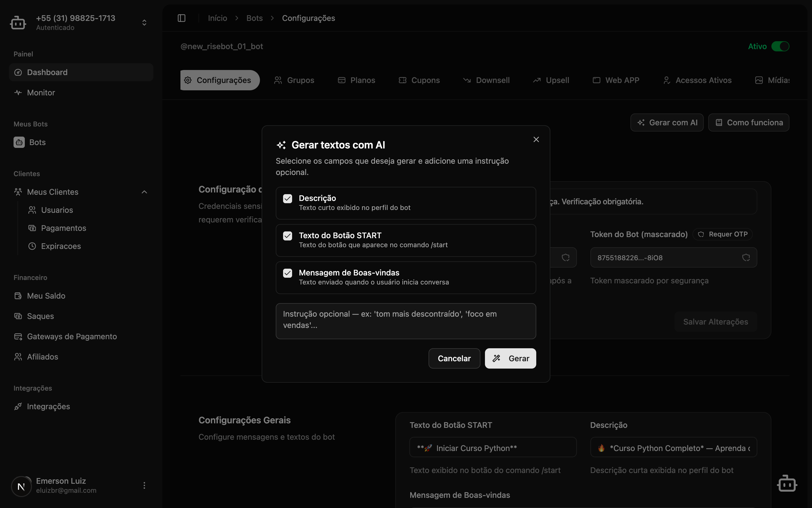Click Salvar Alterações button
Screen dimensions: 812x508
coord(715,321)
